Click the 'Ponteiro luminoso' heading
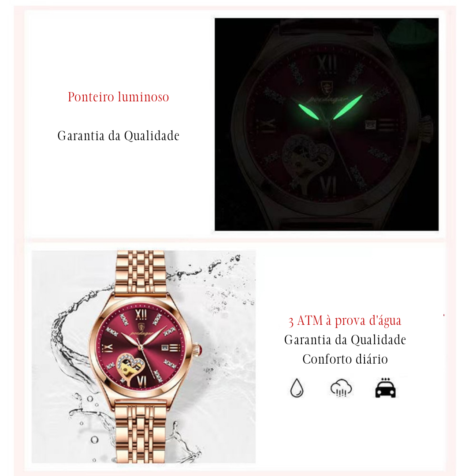This screenshot has width=476, height=476. pyautogui.click(x=119, y=97)
